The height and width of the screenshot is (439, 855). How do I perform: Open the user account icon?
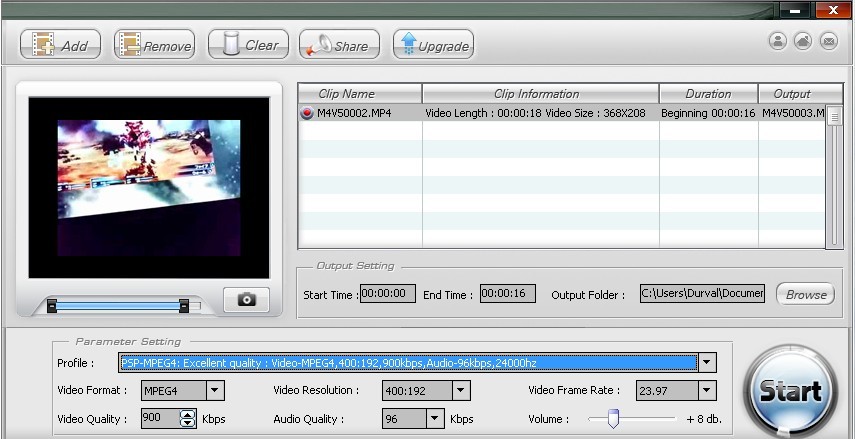(x=777, y=41)
